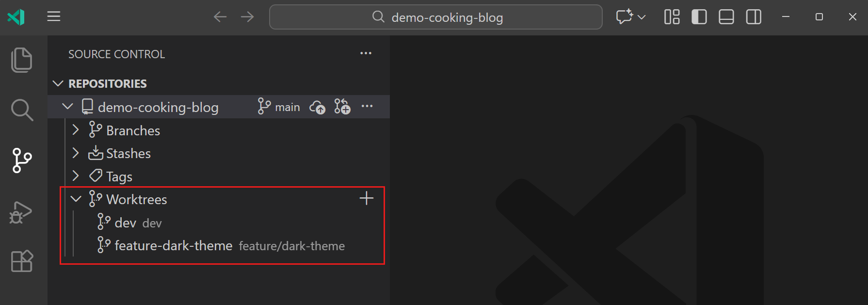Open Source Control more actions menu
Image resolution: width=868 pixels, height=305 pixels.
[x=366, y=53]
